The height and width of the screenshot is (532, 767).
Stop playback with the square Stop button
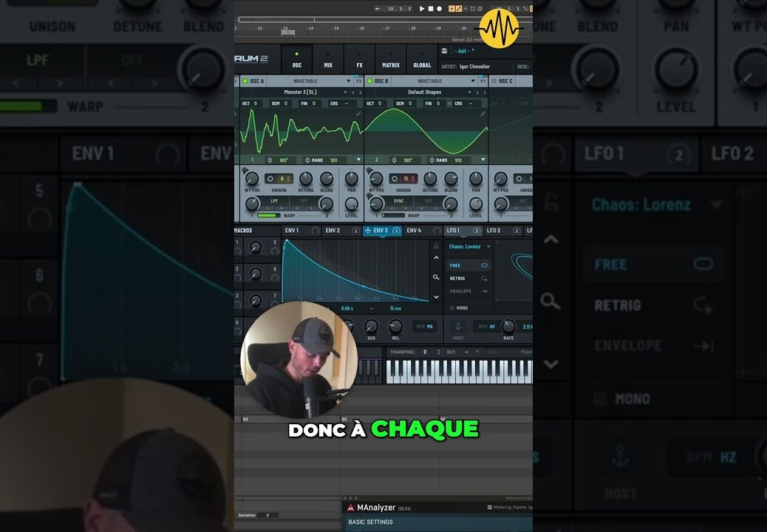(x=431, y=9)
